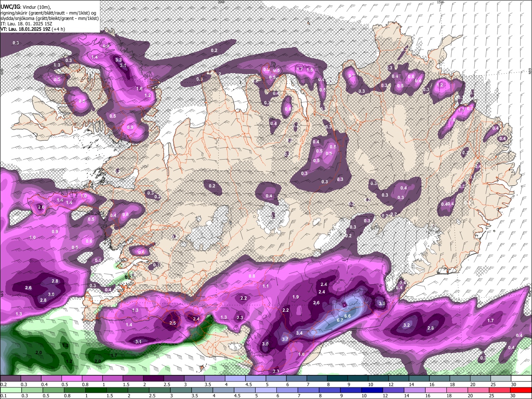The image size is (532, 399).
Task: Click the 'rigning/skúrir' legend description line
Action: click(48, 12)
